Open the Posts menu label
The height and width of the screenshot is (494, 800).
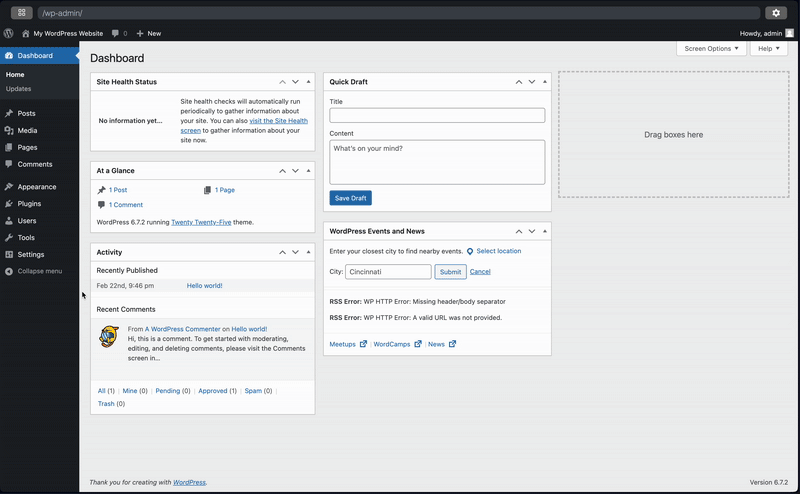coord(27,113)
